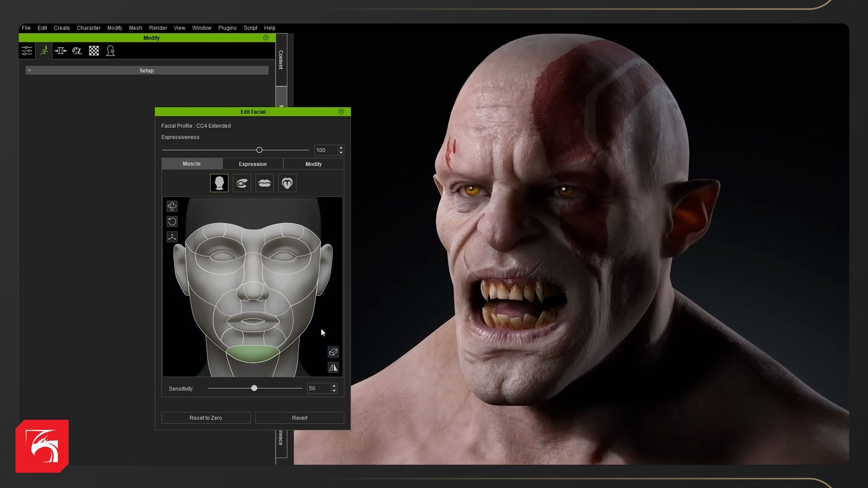Open the Morph tab icon with arrows
This screenshot has height=488, width=868.
tap(61, 51)
